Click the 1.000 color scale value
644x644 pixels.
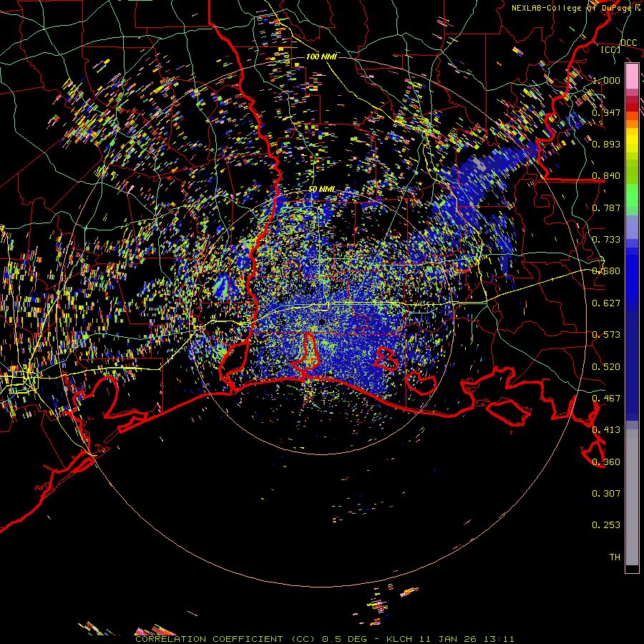coord(606,80)
